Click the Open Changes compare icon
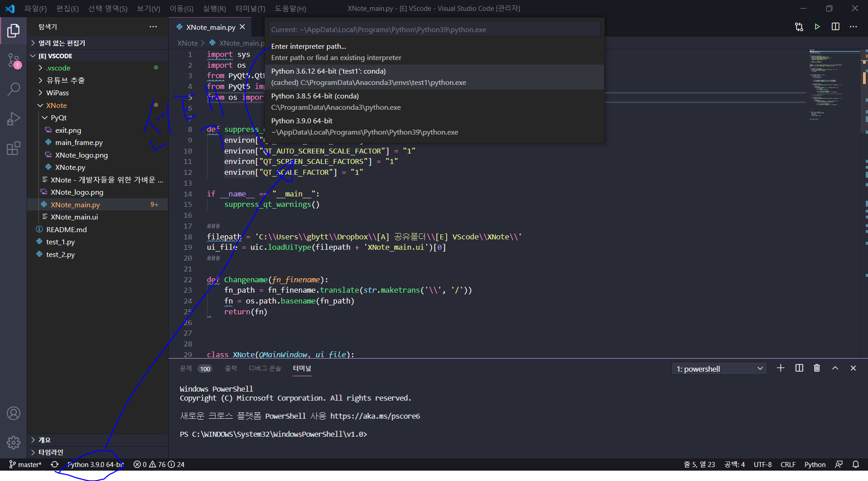868x481 pixels. pyautogui.click(x=799, y=27)
